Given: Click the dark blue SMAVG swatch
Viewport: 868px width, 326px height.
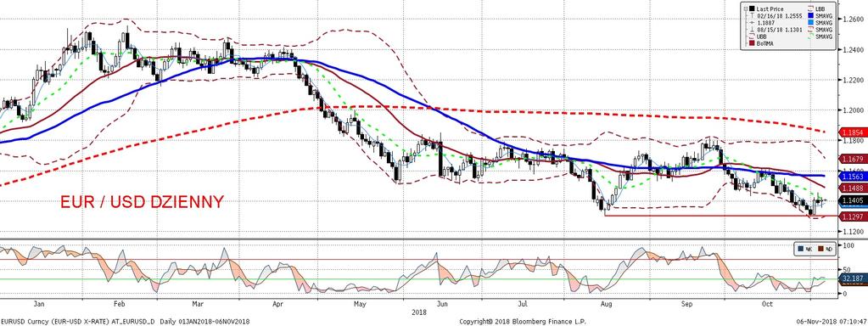Looking at the screenshot, I should 810,15.
